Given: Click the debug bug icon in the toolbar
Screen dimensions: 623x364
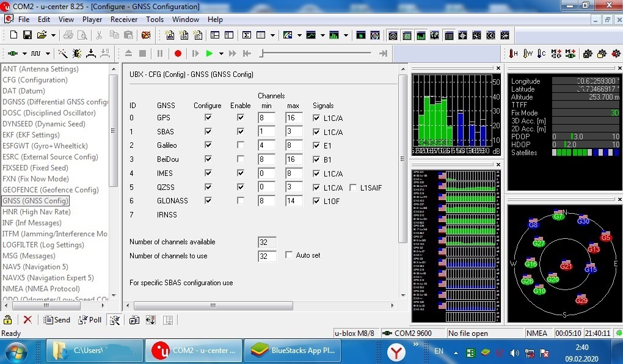Looking at the screenshot, I should (77, 54).
